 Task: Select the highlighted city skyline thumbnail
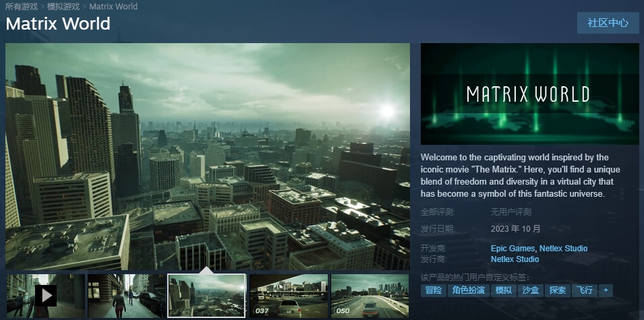point(206,296)
